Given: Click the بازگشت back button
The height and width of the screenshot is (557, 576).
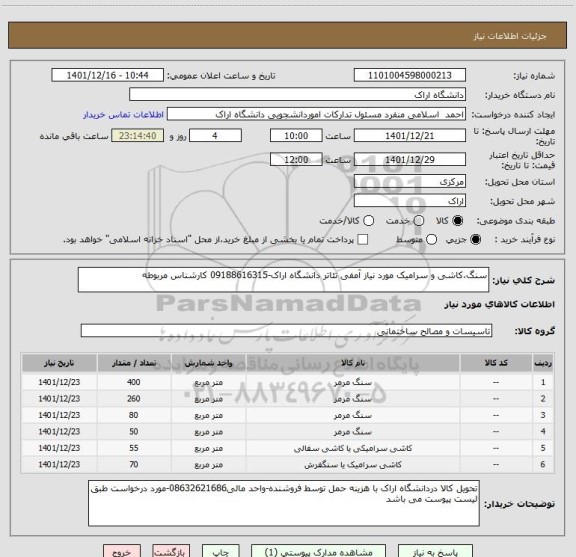Looking at the screenshot, I should pos(171,551).
